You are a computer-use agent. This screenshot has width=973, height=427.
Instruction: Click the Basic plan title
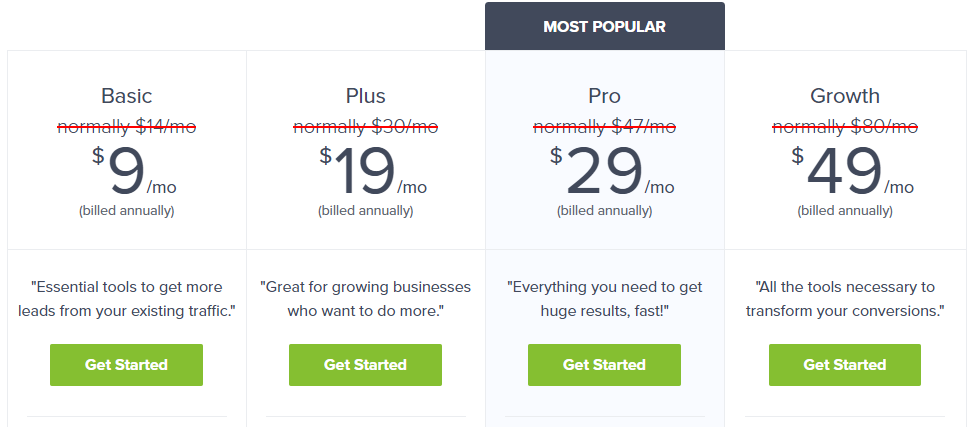(x=127, y=96)
